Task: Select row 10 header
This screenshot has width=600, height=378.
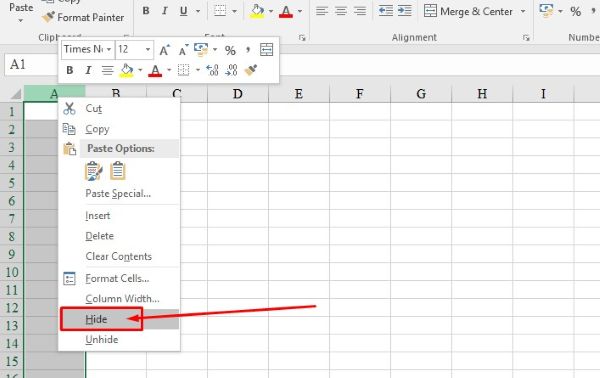Action: point(12,272)
